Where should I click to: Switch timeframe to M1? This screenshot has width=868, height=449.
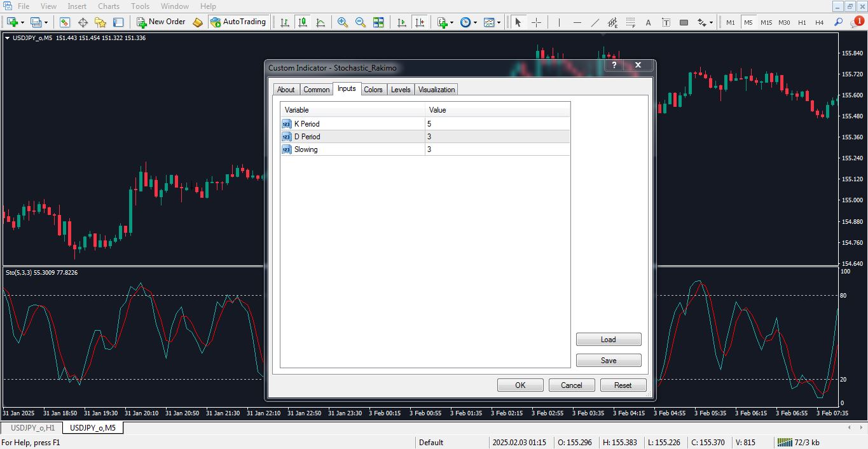731,22
